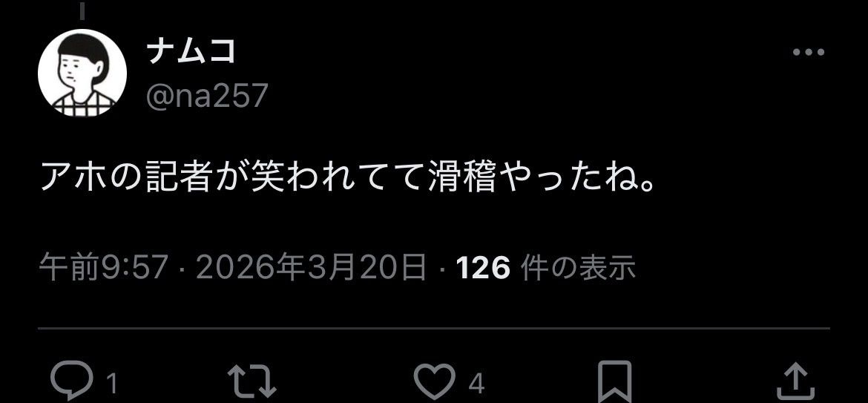
Task: Open the three-dot more options menu
Action: click(808, 53)
